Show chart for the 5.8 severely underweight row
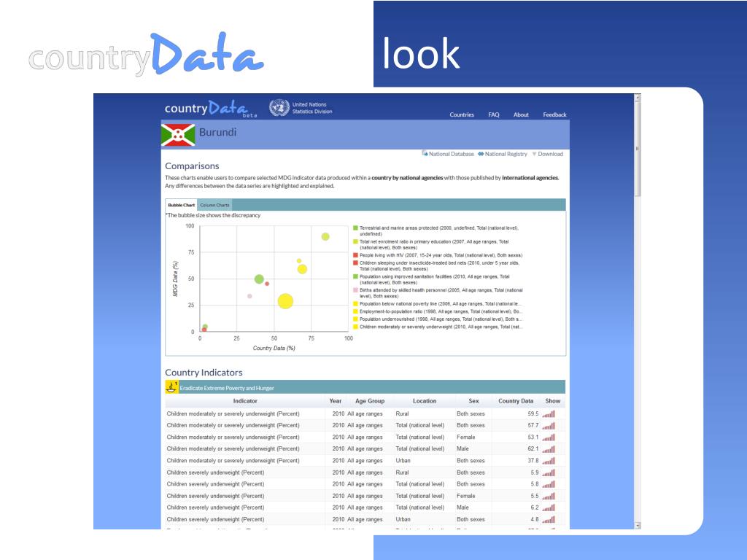This screenshot has height=560, width=747. [549, 484]
